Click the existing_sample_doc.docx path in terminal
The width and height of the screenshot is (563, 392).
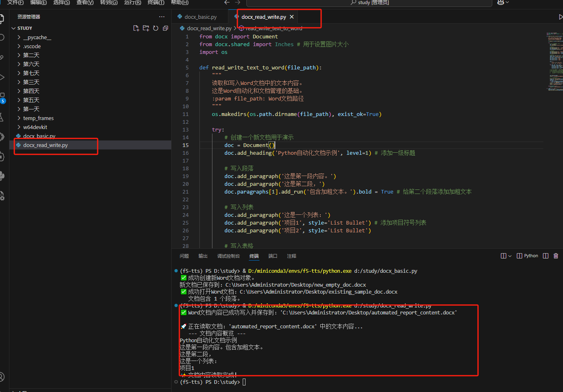319,292
